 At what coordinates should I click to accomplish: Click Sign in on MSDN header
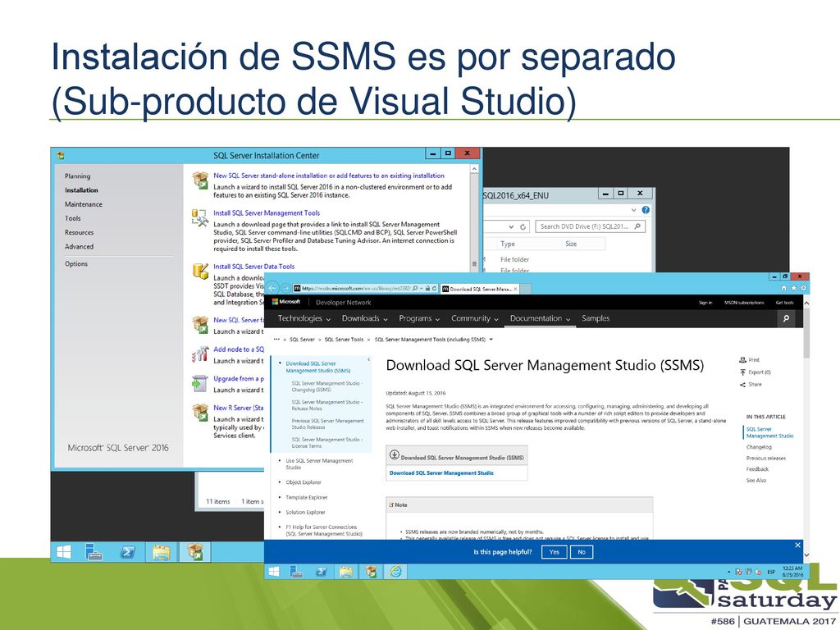[705, 303]
